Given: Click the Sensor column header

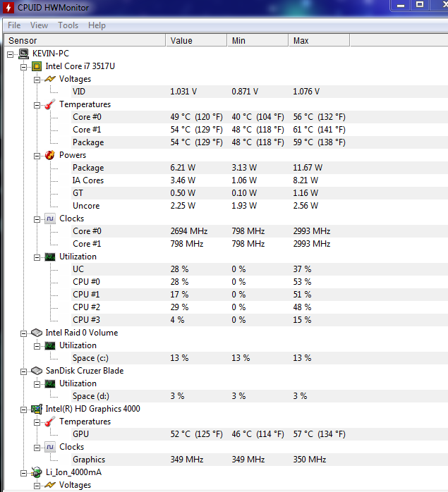Looking at the screenshot, I should (85, 40).
